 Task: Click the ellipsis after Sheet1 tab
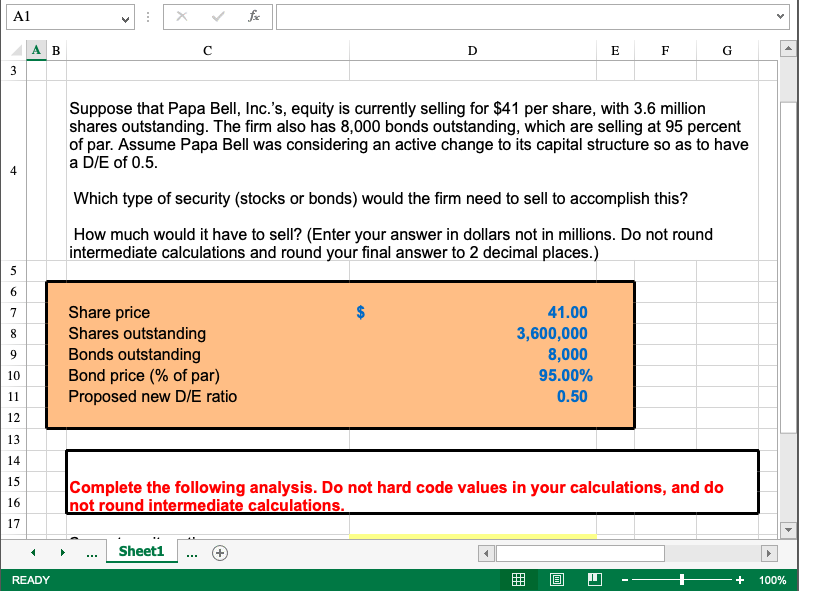[192, 551]
